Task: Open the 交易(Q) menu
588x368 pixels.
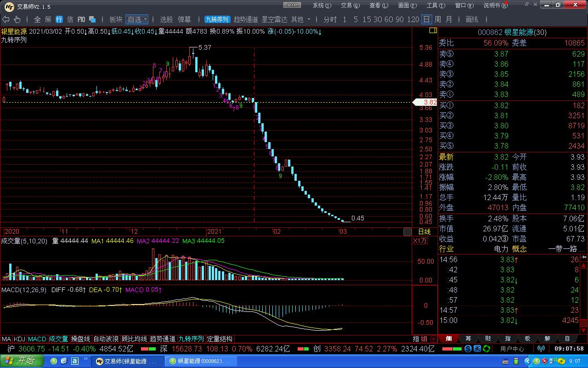Action: click(350, 5)
